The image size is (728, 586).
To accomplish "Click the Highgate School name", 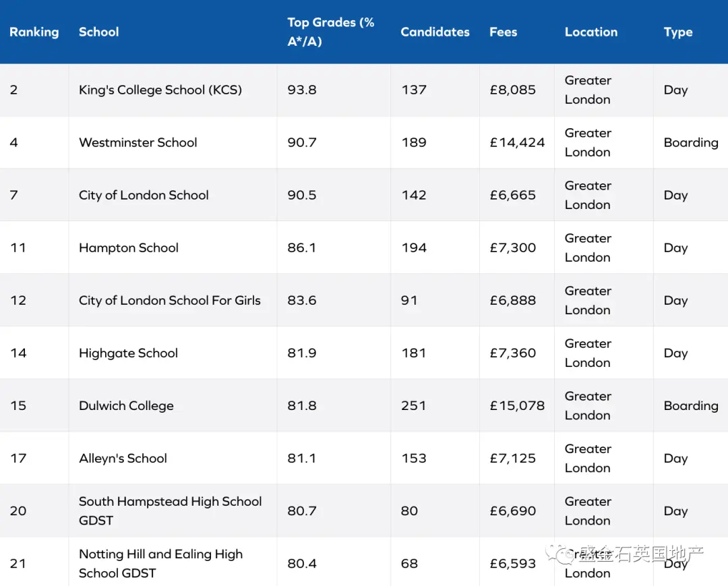I will pos(128,353).
